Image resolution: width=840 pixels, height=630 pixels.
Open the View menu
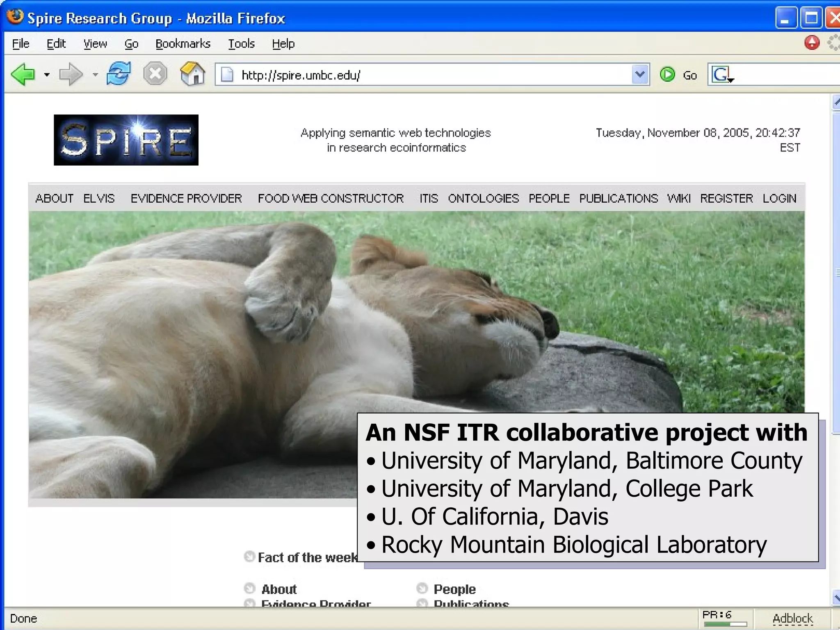click(95, 43)
